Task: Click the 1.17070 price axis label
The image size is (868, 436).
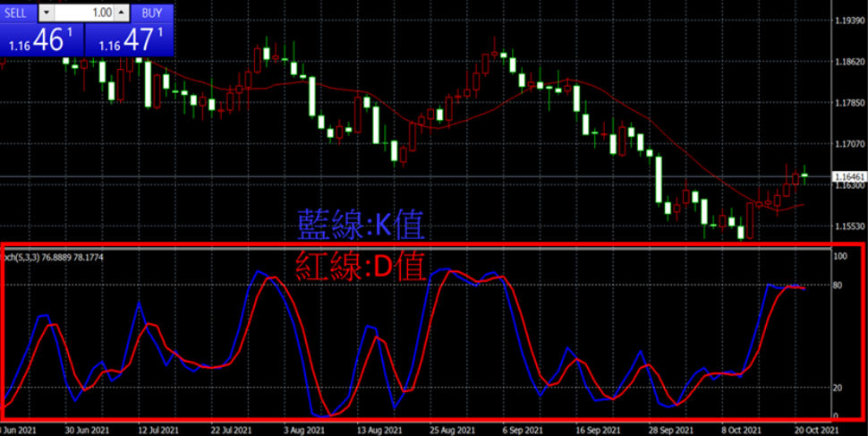Action: pos(847,143)
